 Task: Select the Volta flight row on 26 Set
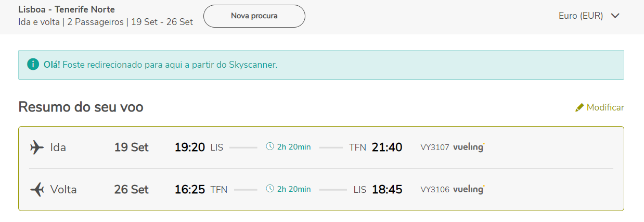[321, 190]
